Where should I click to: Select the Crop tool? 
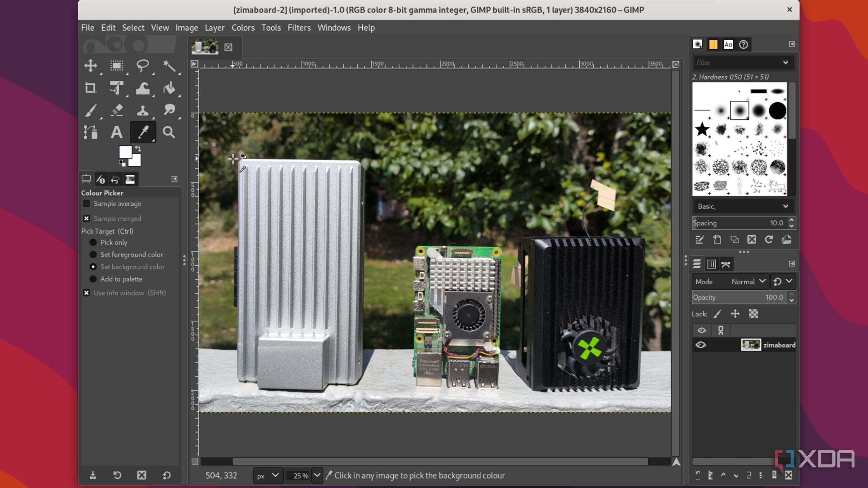[91, 88]
